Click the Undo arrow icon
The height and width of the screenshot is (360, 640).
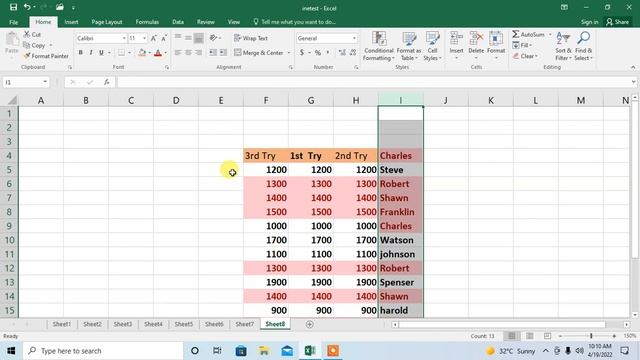(x=27, y=7)
